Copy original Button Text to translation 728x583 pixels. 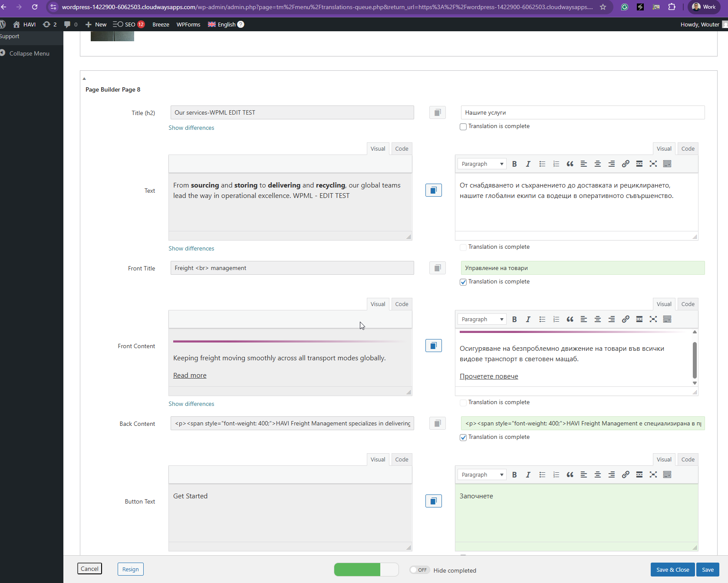(x=434, y=501)
